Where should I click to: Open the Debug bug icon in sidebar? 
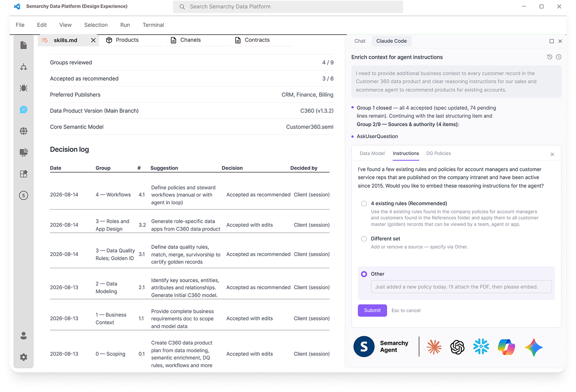(x=24, y=88)
